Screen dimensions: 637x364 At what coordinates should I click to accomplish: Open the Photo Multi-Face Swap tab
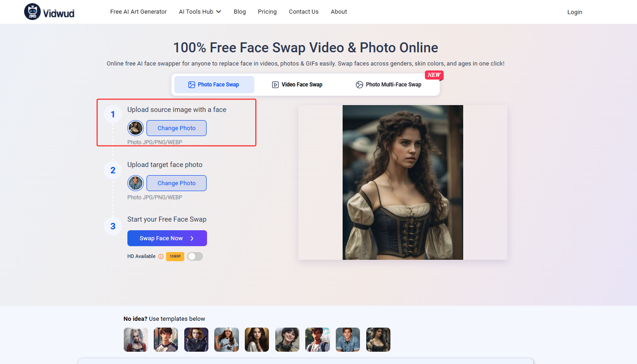[x=389, y=85]
